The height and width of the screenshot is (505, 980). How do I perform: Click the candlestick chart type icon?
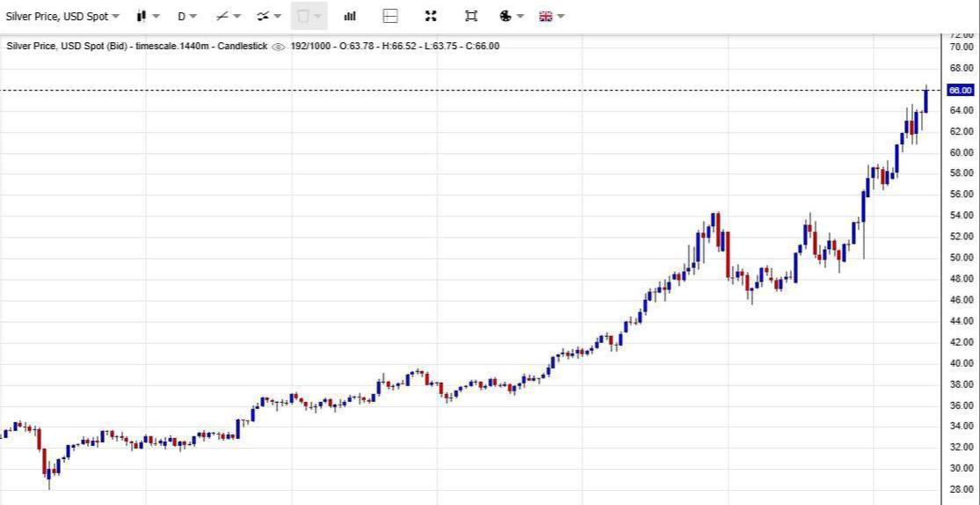[142, 16]
